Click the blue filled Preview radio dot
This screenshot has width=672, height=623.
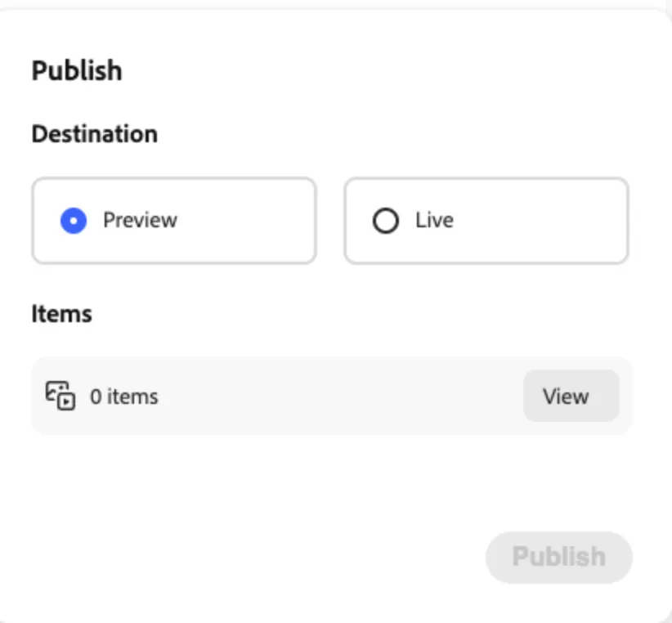coord(74,221)
